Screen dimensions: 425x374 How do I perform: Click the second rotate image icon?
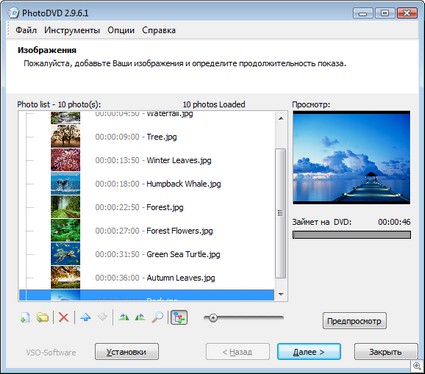[x=140, y=317]
